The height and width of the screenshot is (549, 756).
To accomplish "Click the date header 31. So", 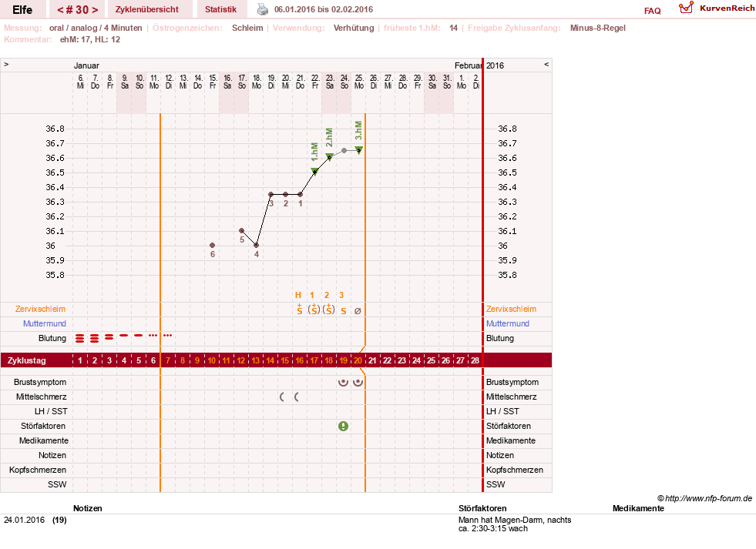I will pyautogui.click(x=447, y=82).
